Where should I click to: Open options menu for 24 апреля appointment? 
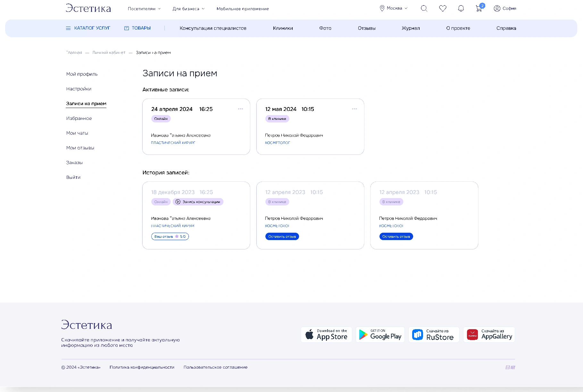(x=240, y=109)
